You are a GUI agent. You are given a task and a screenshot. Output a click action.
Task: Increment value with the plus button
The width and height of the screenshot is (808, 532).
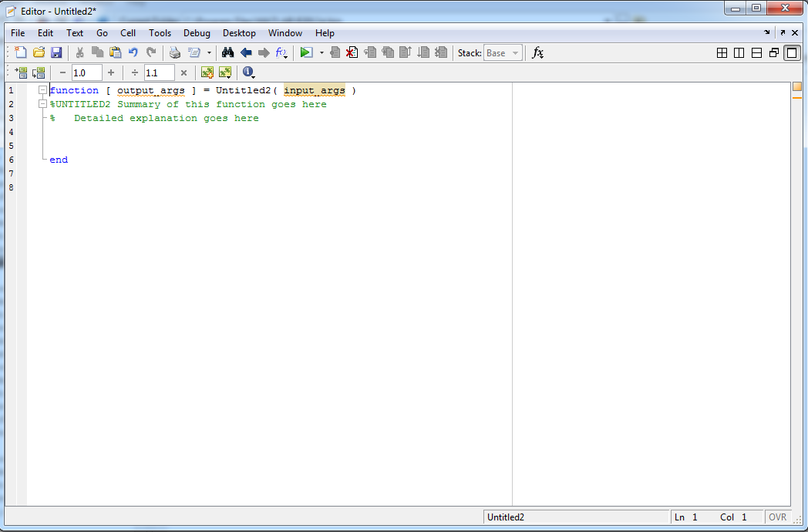(x=111, y=72)
